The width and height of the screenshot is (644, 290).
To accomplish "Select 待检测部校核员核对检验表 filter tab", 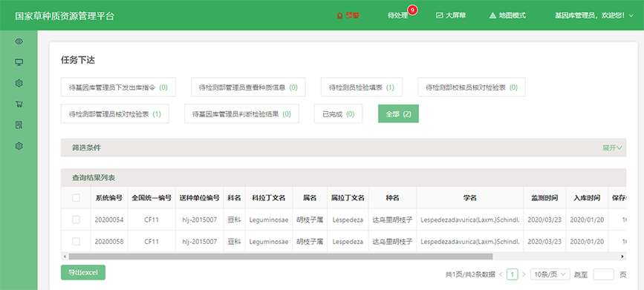I will point(472,88).
